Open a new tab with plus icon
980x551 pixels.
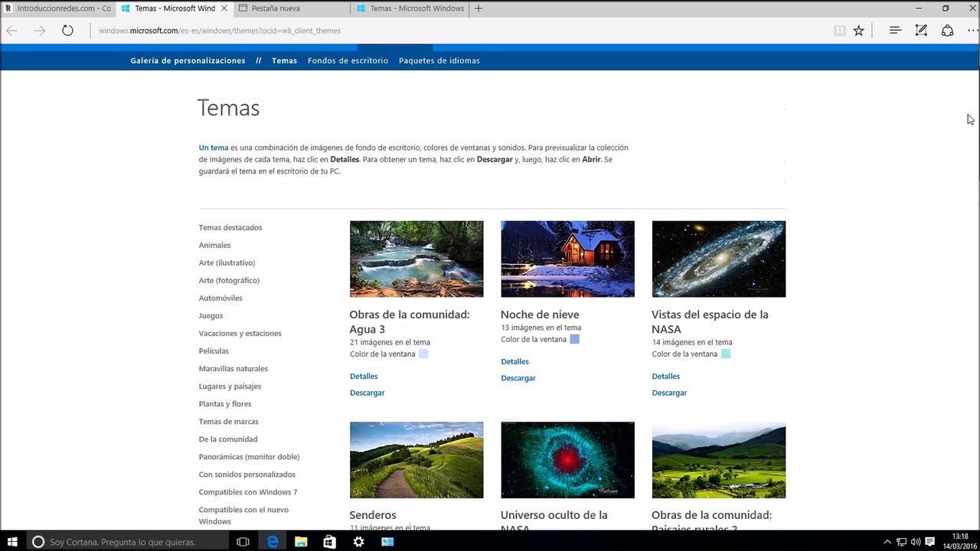[479, 8]
